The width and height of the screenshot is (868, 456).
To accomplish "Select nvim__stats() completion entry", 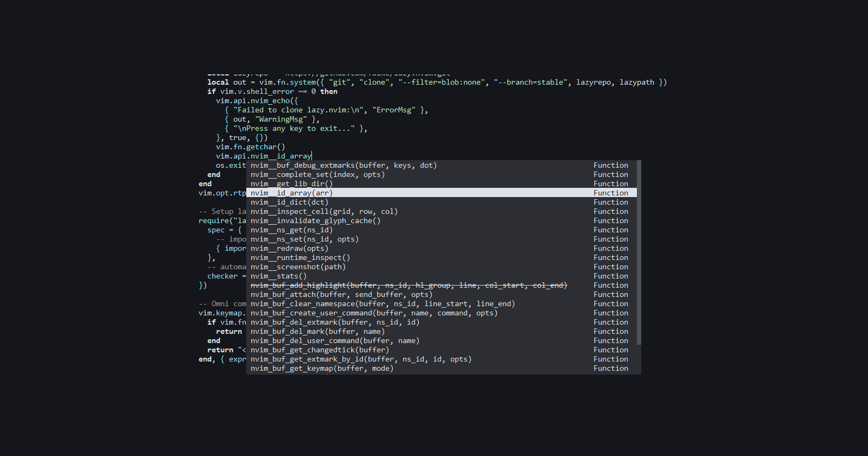I will [x=442, y=276].
